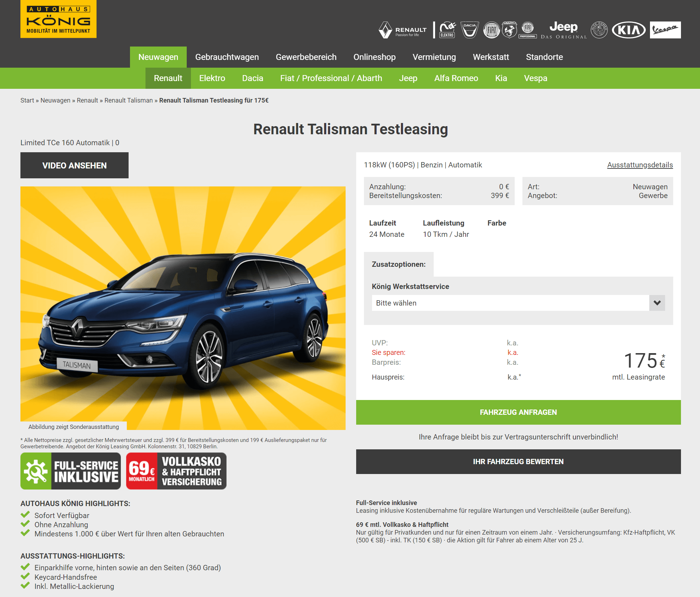Click the 'Sofort Verfügbar' highlight

click(x=62, y=516)
